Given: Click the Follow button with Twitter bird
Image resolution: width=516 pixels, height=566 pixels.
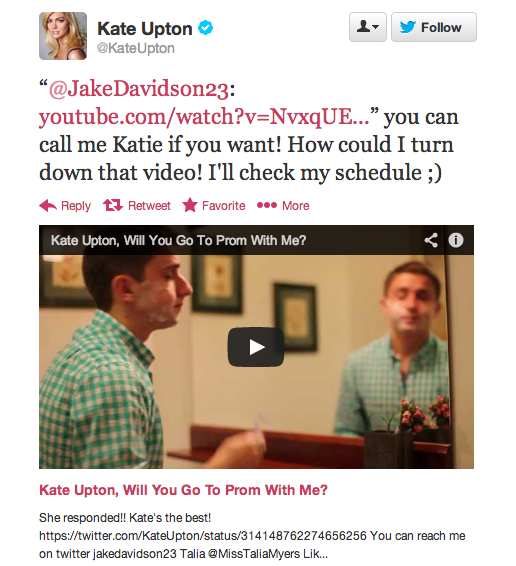Looking at the screenshot, I should (434, 27).
